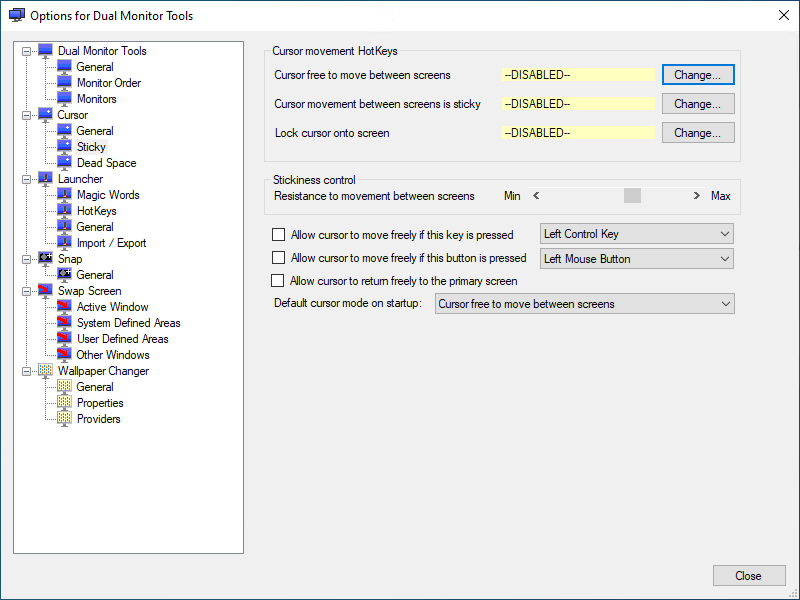Click the Dual Monitor Tools root node icon
800x600 pixels.
click(45, 51)
